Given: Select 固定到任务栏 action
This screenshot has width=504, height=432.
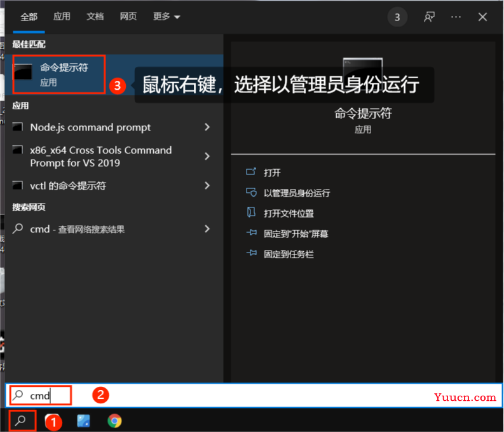Looking at the screenshot, I should pyautogui.click(x=289, y=254).
